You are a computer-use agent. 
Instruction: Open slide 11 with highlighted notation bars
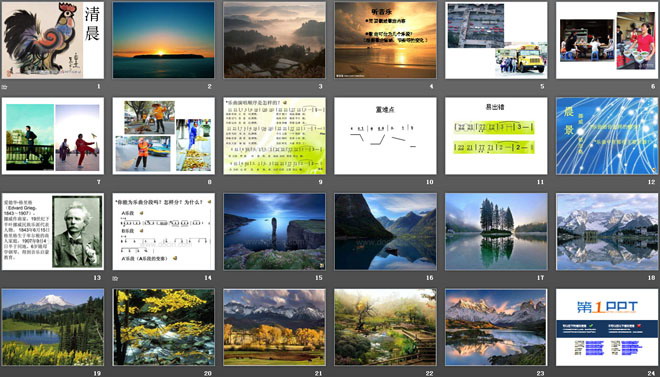tap(496, 136)
